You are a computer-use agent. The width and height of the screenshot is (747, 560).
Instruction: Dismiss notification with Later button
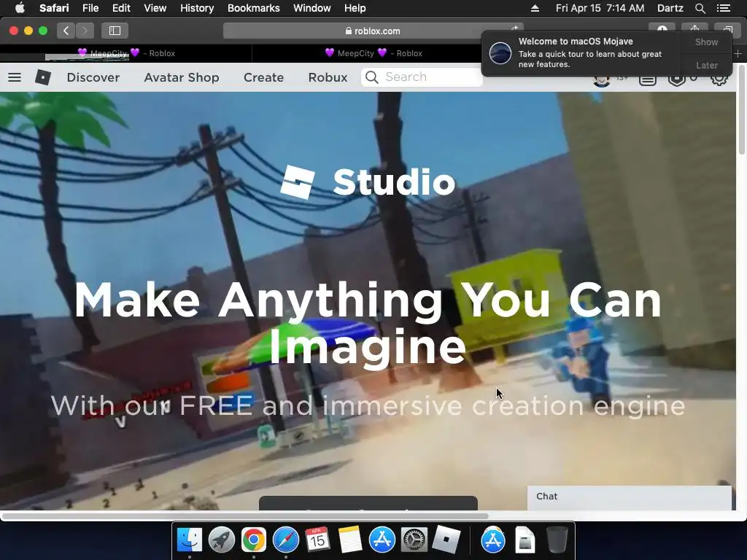[x=706, y=65]
